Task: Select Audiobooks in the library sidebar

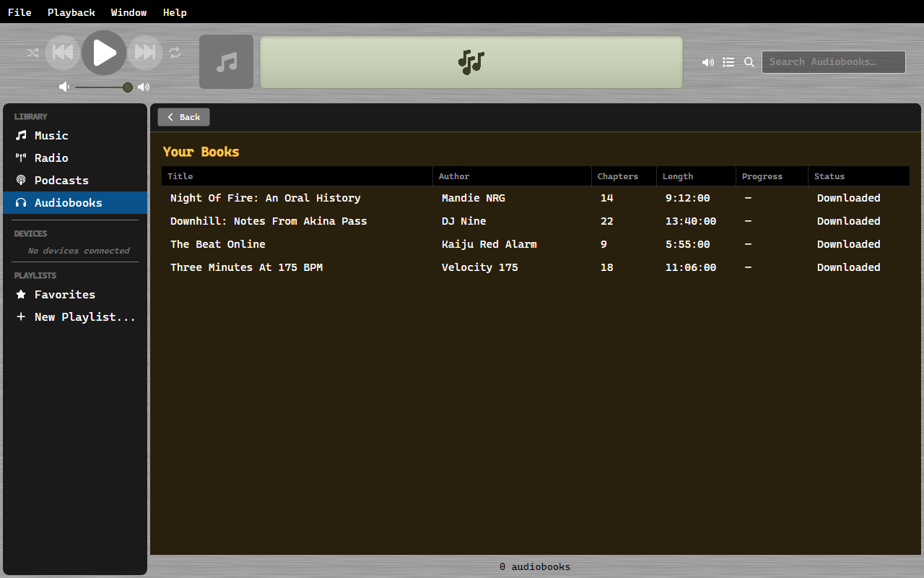Action: point(75,203)
